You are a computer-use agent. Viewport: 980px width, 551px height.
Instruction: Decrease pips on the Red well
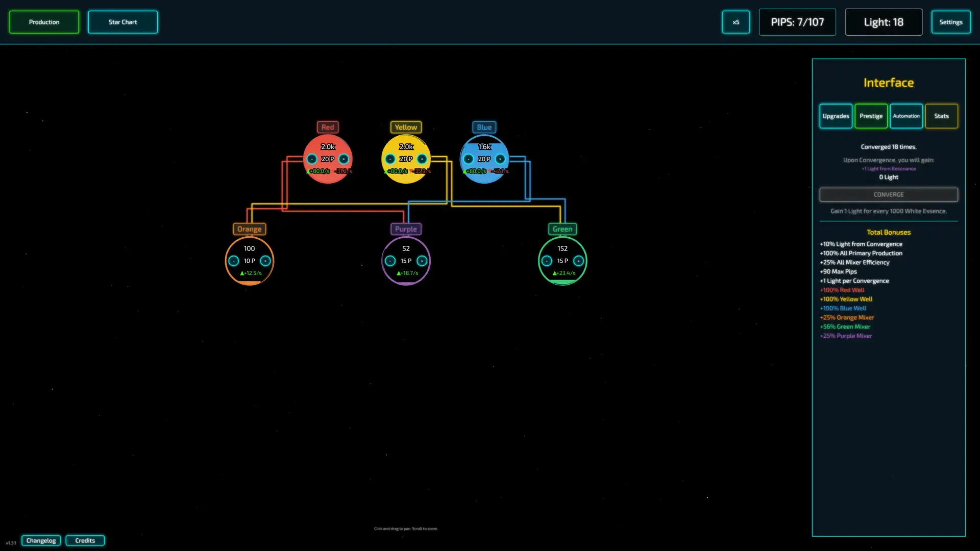312,159
